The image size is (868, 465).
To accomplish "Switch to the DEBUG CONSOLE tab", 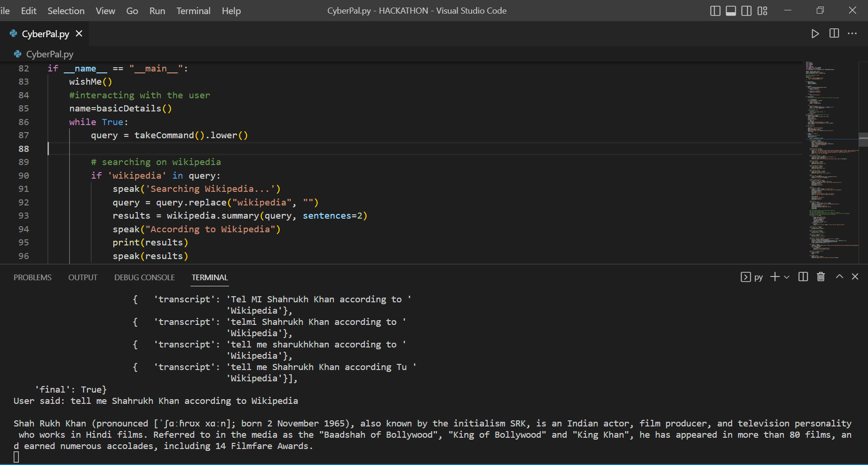I will (144, 277).
